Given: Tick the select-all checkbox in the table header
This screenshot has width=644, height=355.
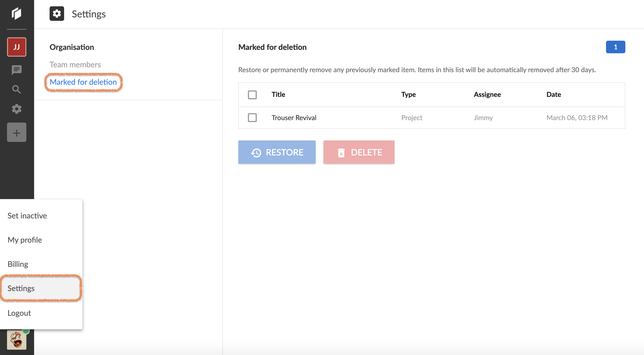Looking at the screenshot, I should pos(252,95).
